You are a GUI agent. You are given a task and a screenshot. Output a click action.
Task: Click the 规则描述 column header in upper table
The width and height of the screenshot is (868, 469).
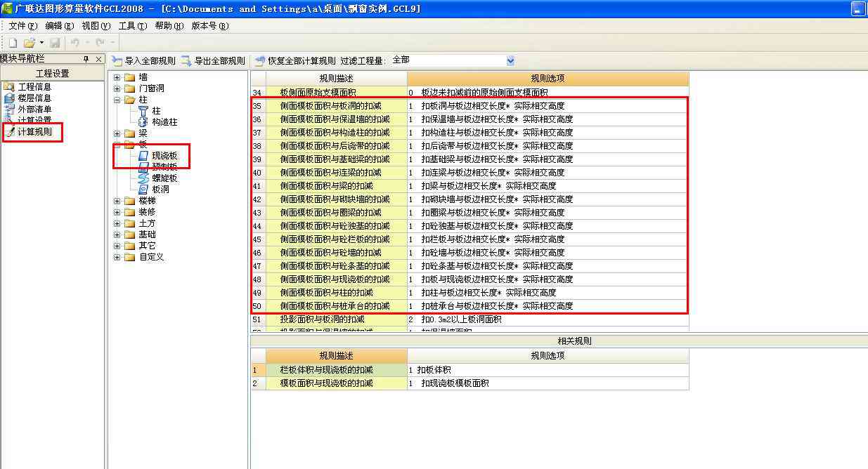pyautogui.click(x=337, y=79)
